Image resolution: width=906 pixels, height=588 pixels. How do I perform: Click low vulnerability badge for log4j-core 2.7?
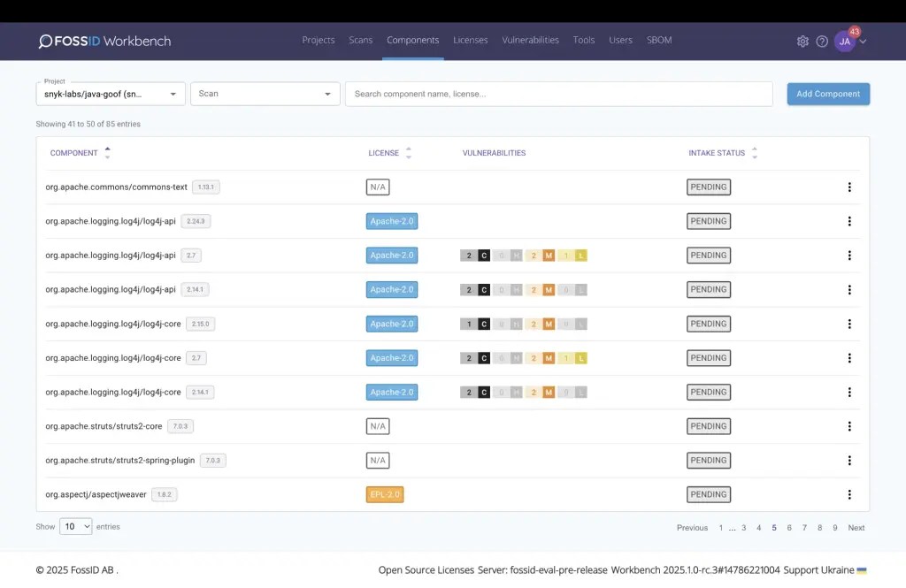point(572,358)
